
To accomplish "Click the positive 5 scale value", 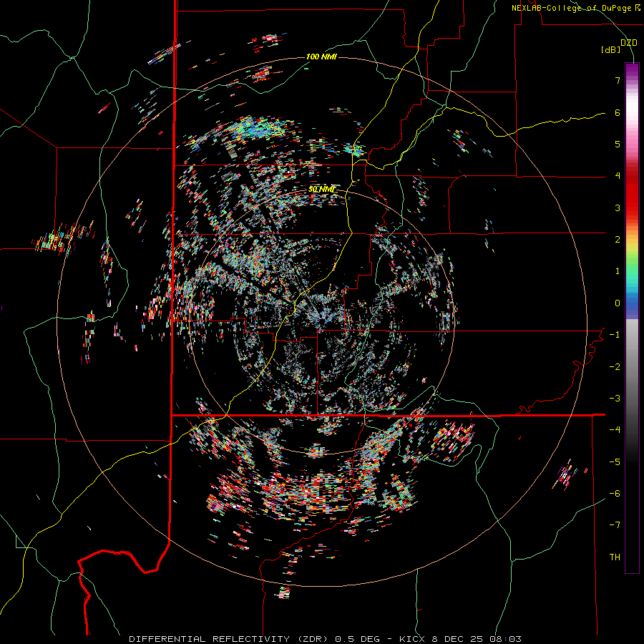I will (618, 144).
